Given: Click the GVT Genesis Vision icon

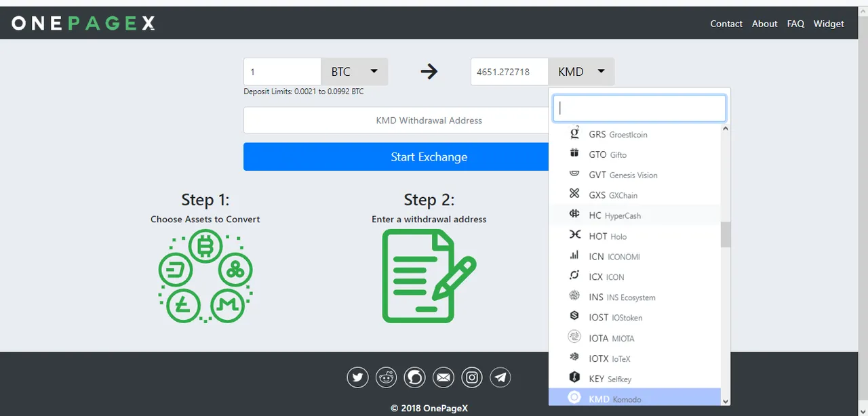Looking at the screenshot, I should click(574, 174).
